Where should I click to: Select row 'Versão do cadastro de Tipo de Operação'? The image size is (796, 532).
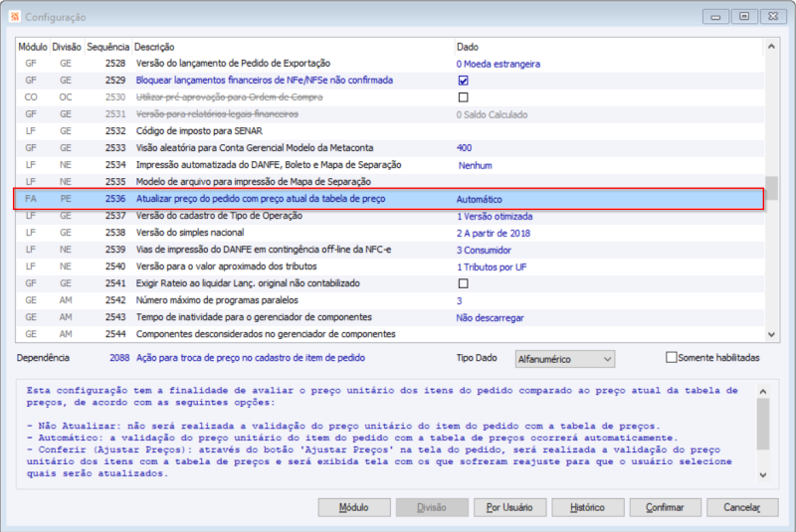point(389,216)
